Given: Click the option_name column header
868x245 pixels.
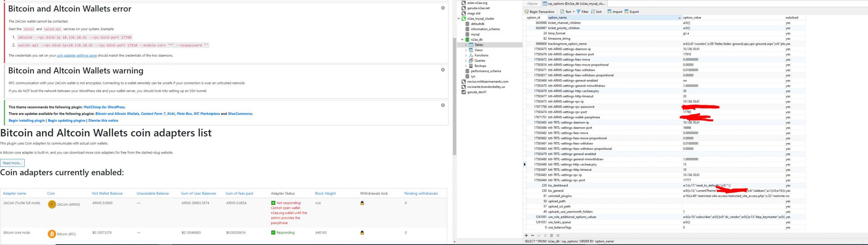Looking at the screenshot, I should [614, 18].
